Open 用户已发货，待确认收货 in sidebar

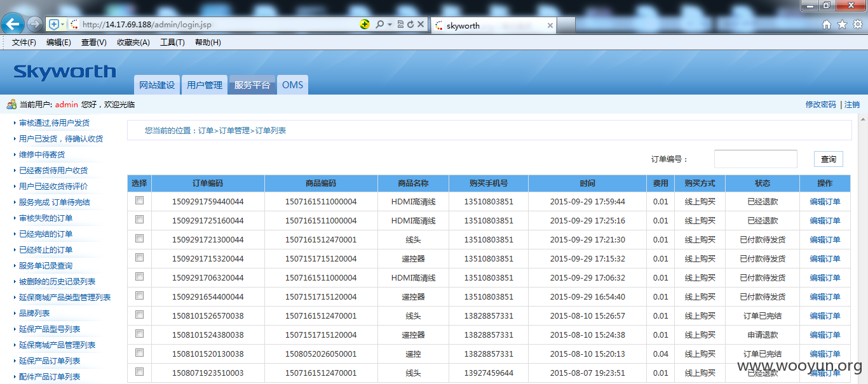(x=61, y=139)
